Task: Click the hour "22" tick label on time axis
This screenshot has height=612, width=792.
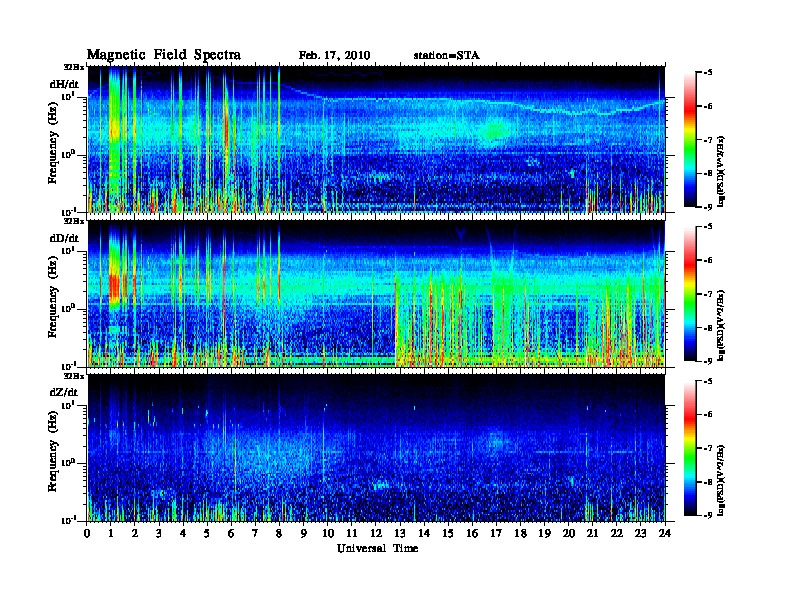Action: [x=617, y=534]
